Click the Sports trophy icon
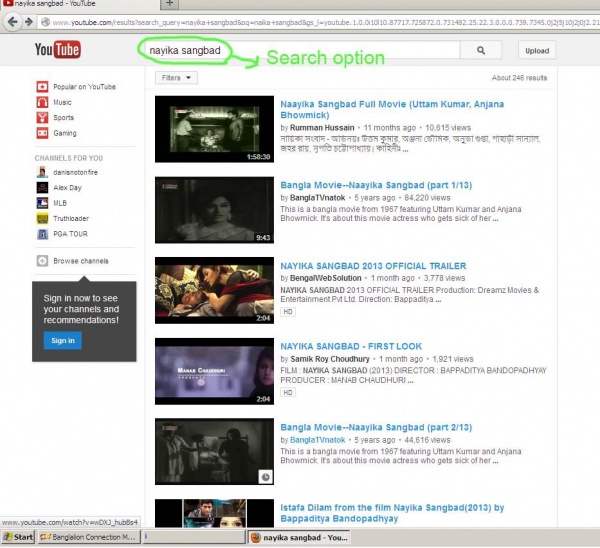600x548 pixels. point(42,117)
